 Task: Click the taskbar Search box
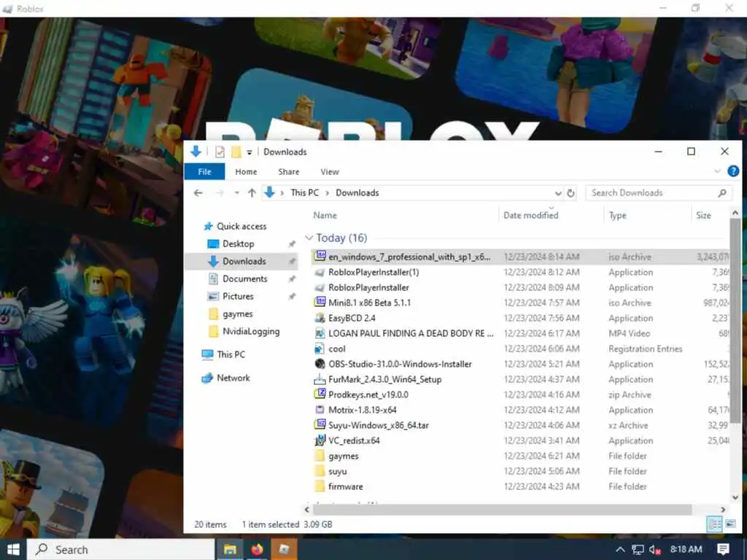(x=120, y=550)
